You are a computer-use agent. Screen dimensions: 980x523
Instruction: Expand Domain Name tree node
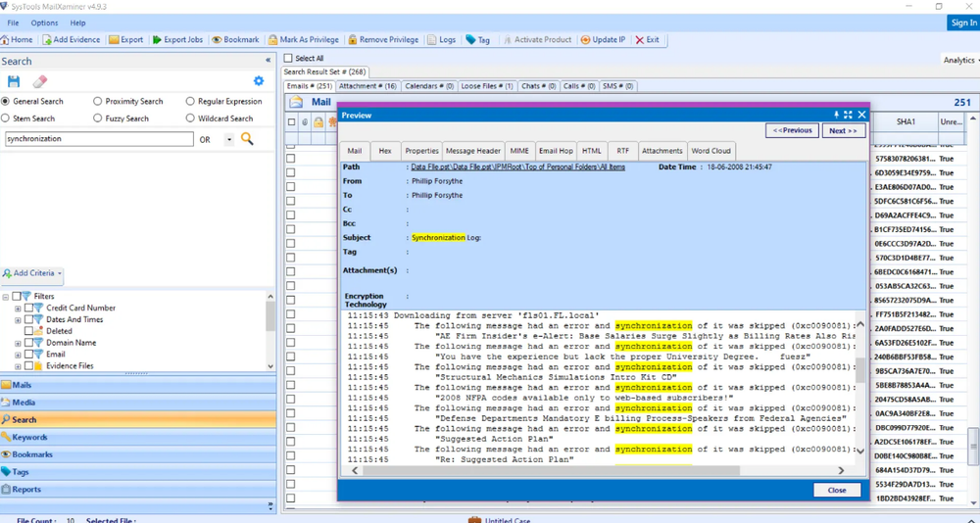point(18,343)
